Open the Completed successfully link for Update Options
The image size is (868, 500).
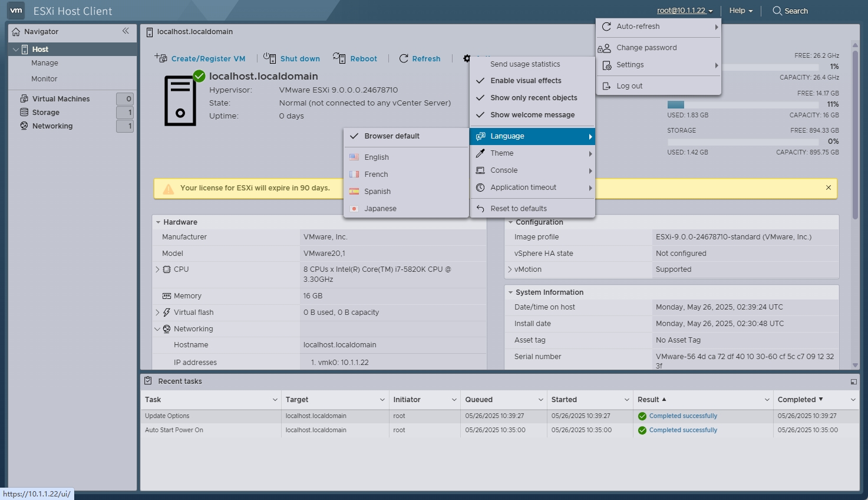(x=683, y=416)
